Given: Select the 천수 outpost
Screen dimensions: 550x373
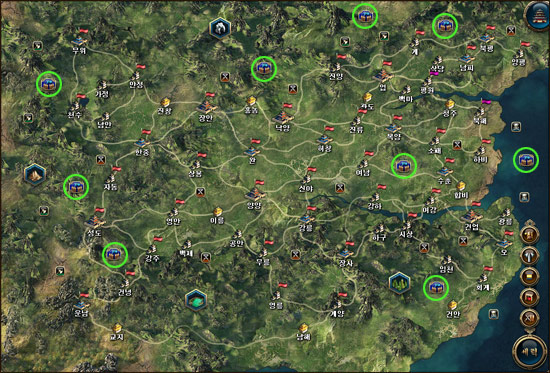Looking at the screenshot, I should [75, 106].
